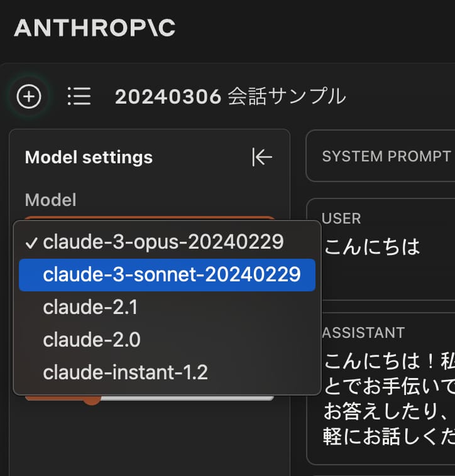Open the prompt list icon
The image size is (455, 476).
coord(79,97)
